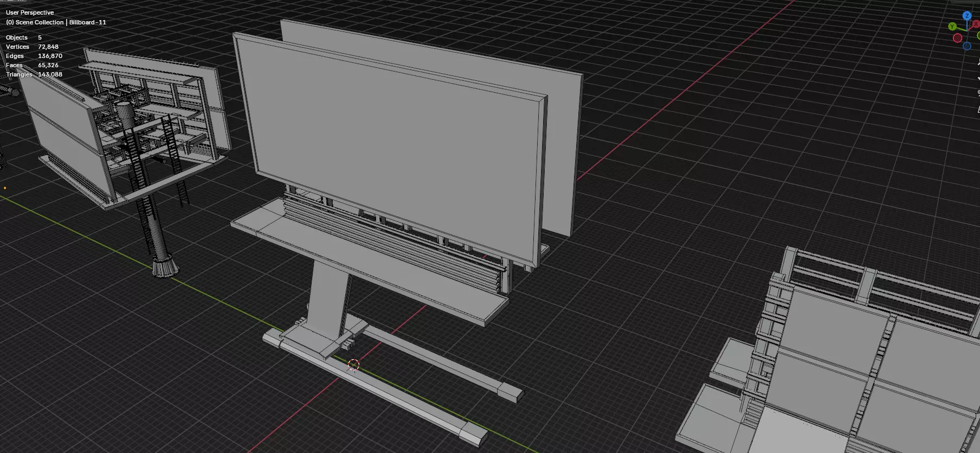The height and width of the screenshot is (453, 980).
Task: Click the "User Perspective" overlay text
Action: point(30,12)
